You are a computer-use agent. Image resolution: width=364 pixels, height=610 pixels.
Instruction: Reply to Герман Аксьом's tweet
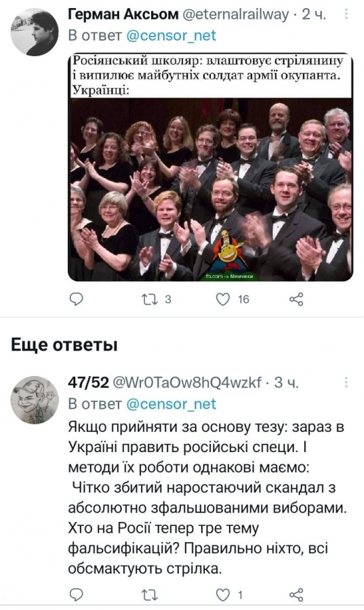(76, 299)
